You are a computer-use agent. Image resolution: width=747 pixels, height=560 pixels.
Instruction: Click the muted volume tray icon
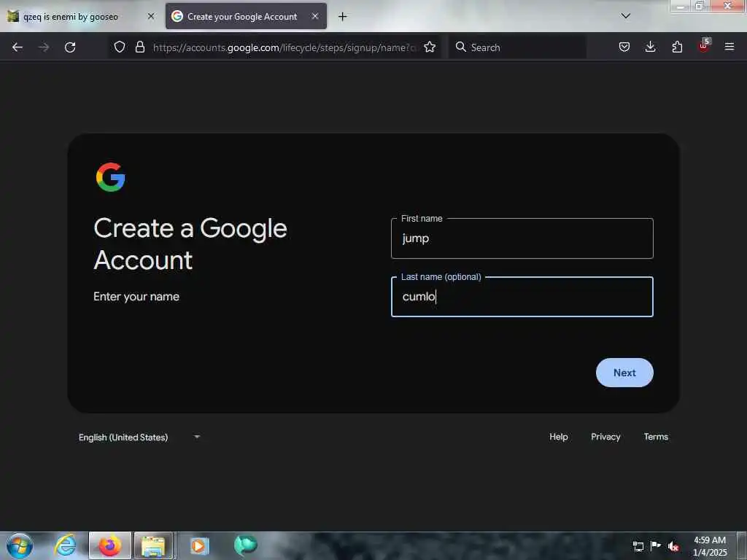point(673,546)
